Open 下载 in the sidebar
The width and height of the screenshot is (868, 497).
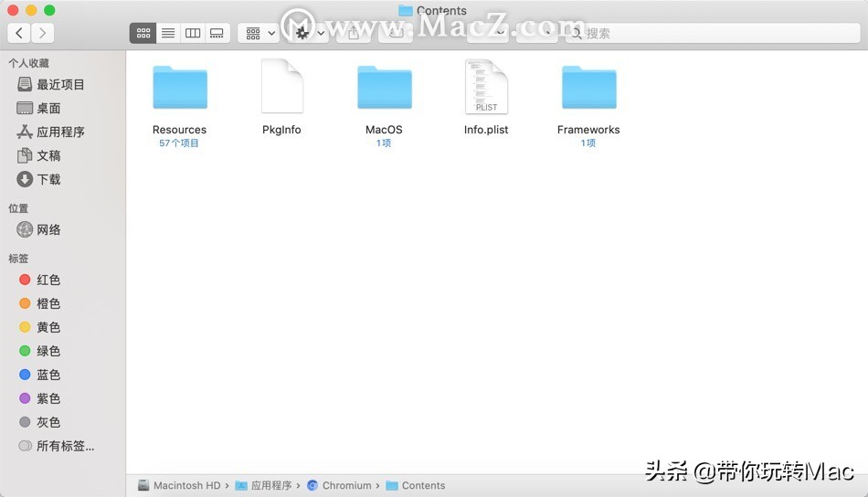pos(38,179)
